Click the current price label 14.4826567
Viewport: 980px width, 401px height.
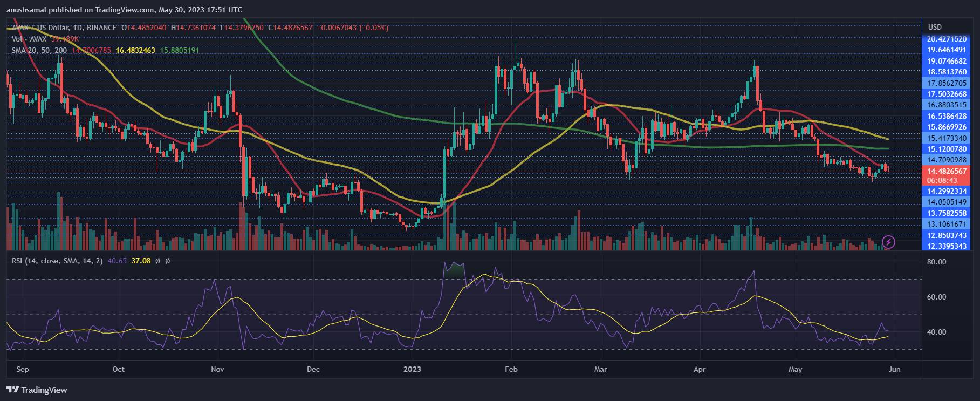[x=947, y=171]
